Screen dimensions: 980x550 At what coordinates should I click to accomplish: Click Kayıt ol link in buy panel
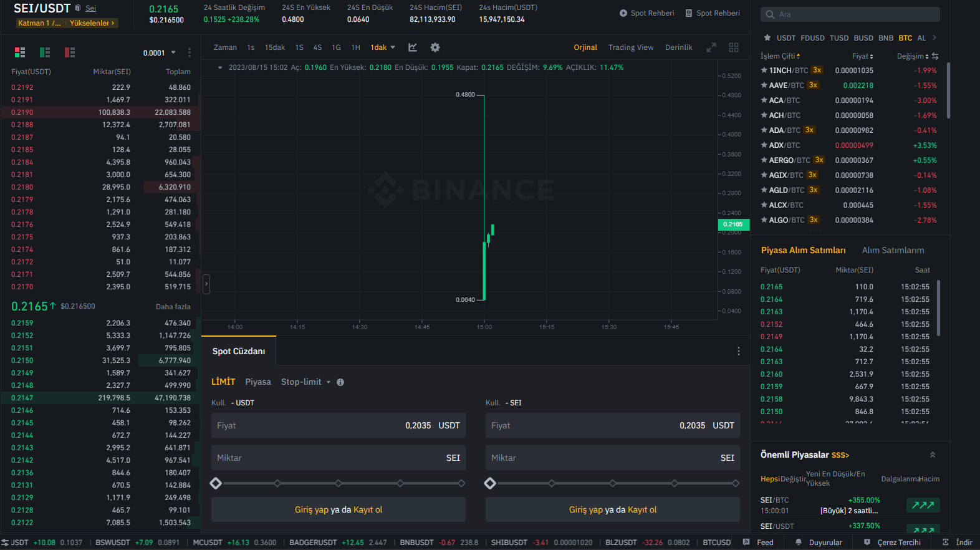pos(368,509)
